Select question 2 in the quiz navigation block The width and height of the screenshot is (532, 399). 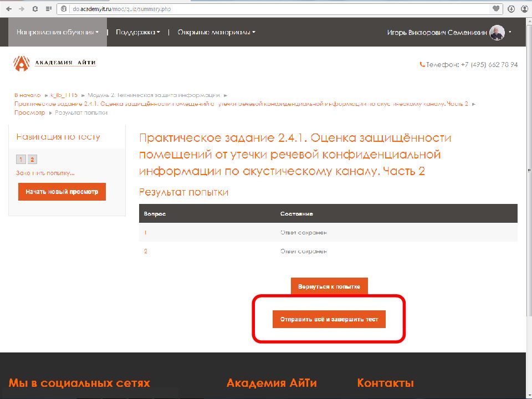pyautogui.click(x=32, y=159)
